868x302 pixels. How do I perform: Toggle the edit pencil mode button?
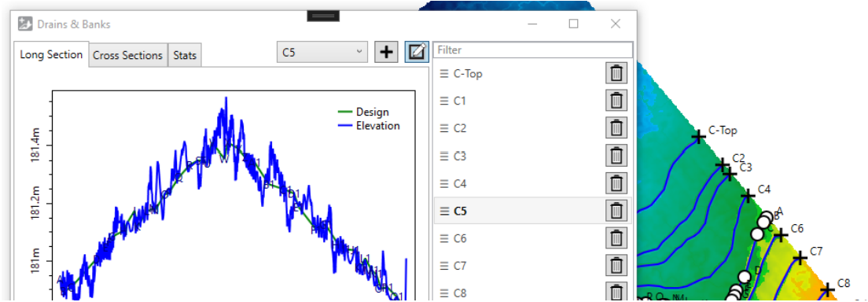point(416,52)
